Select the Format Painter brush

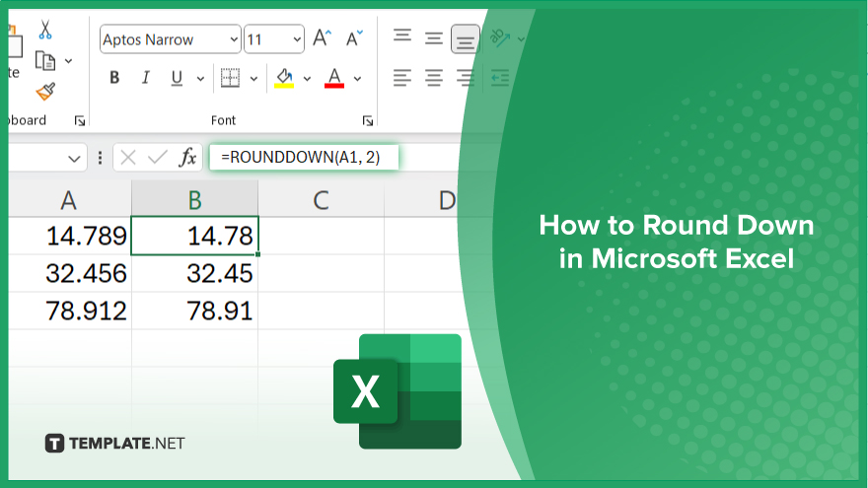coord(45,92)
